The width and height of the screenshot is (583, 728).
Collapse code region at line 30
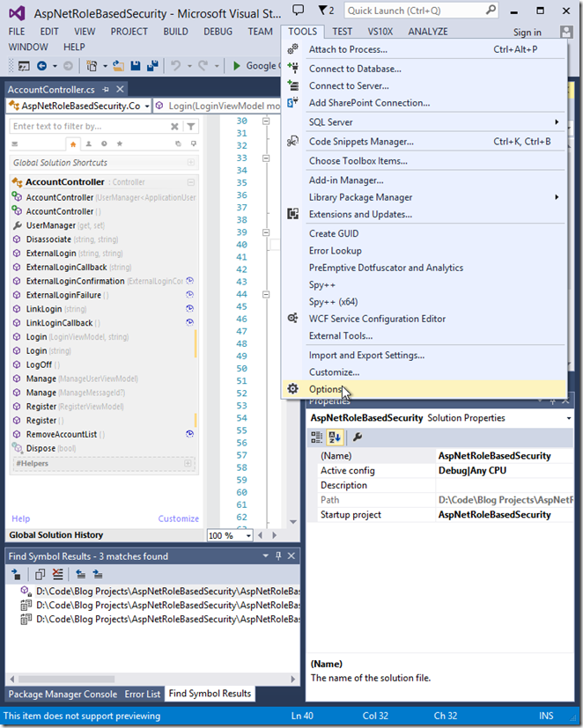[x=266, y=121]
